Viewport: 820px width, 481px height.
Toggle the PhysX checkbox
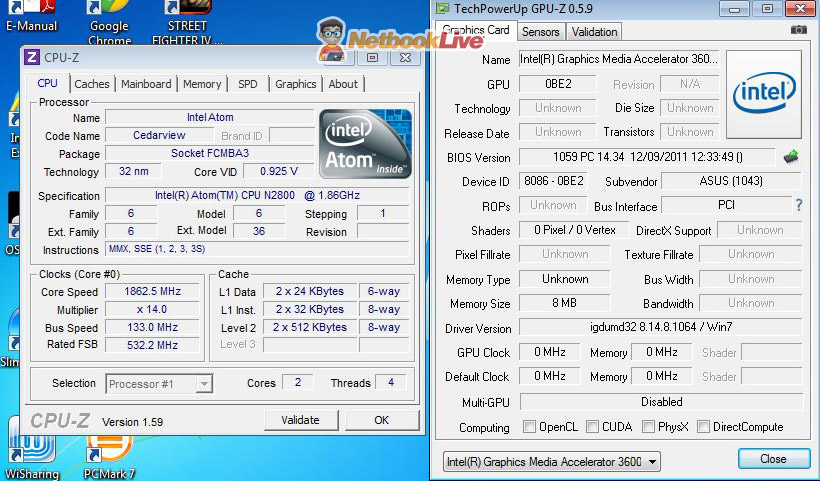tap(648, 427)
